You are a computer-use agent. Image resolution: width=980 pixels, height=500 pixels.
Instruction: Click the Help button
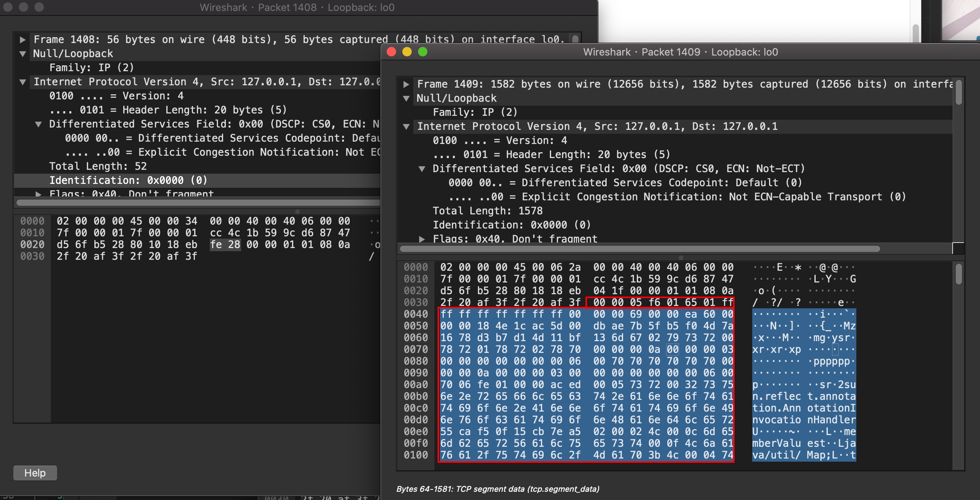point(35,473)
